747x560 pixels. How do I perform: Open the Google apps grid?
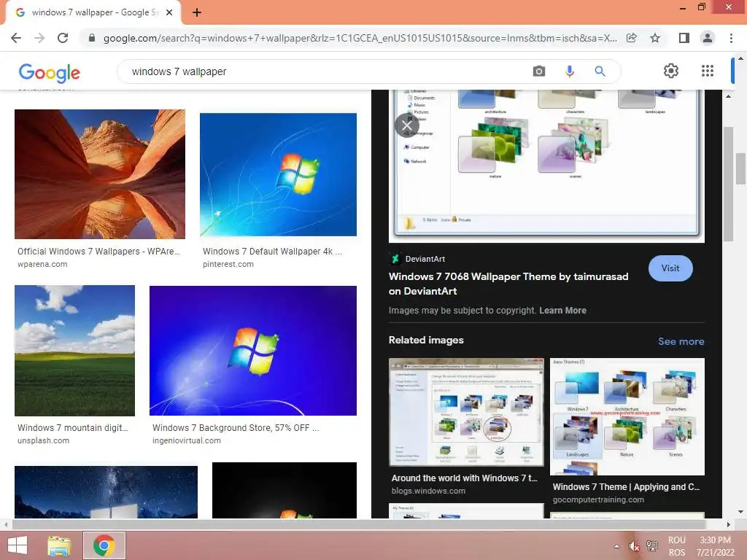pos(708,71)
